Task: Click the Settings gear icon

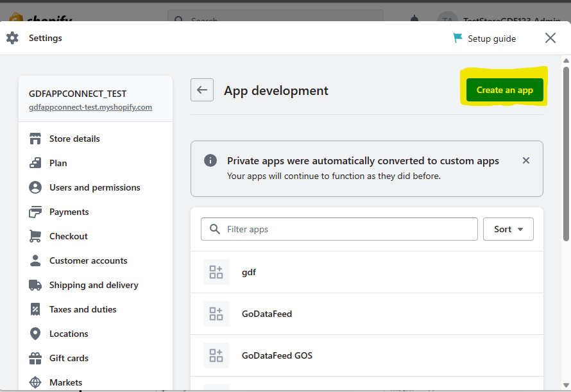Action: (x=12, y=38)
